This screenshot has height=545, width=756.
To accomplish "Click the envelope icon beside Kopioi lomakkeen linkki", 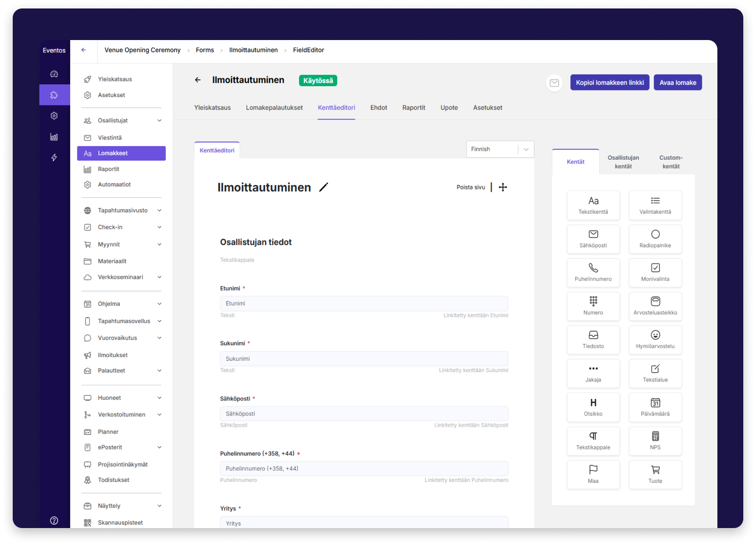I will 554,83.
